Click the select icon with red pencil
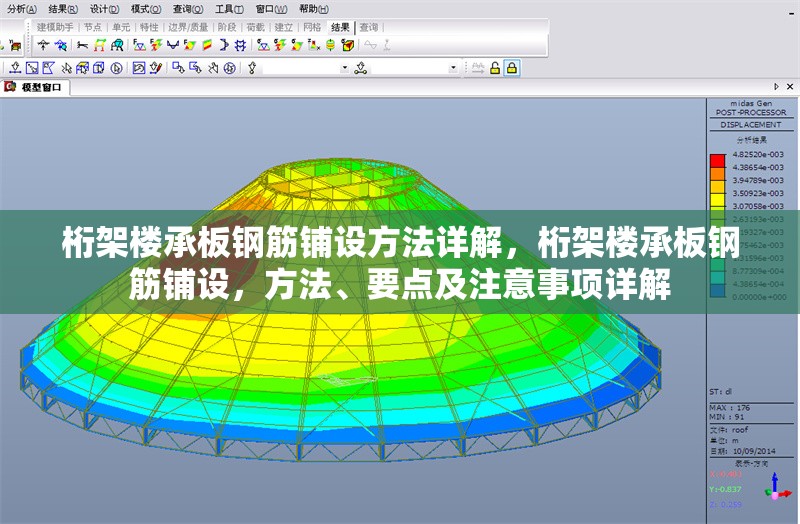This screenshot has height=524, width=800. click(x=156, y=68)
